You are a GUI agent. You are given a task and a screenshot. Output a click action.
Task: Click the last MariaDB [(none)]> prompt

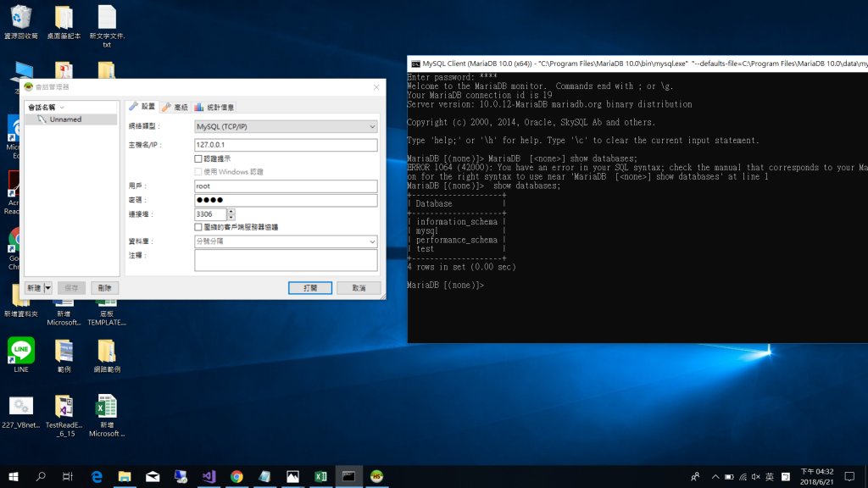[x=446, y=286]
